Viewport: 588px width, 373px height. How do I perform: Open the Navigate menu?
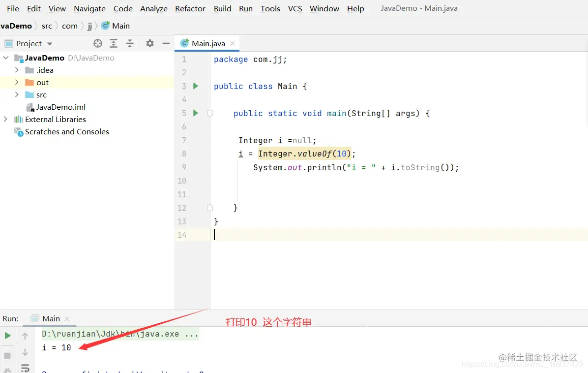click(89, 9)
